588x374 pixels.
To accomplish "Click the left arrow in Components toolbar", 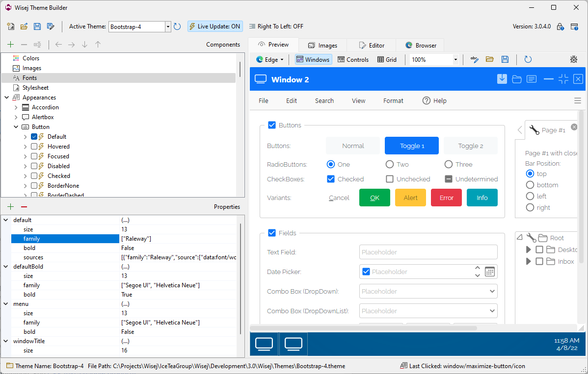I will tap(58, 45).
